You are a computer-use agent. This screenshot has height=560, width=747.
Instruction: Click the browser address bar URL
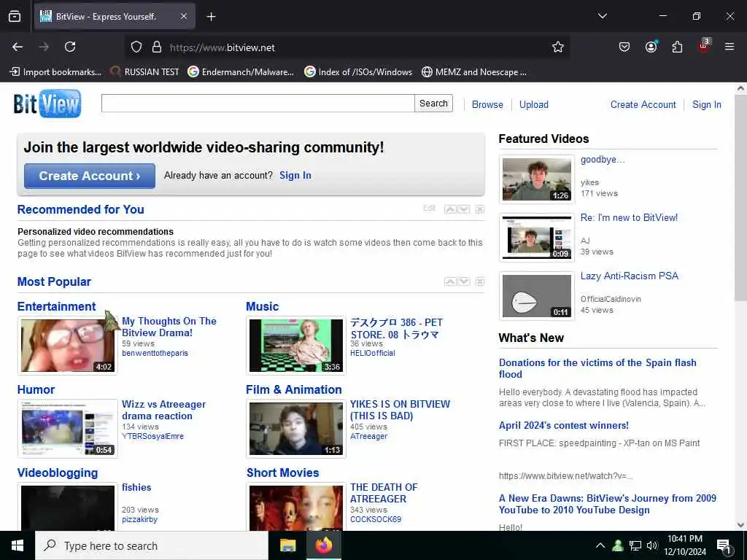click(222, 47)
